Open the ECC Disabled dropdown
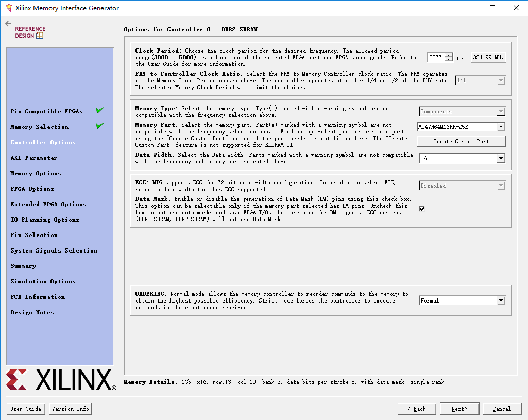 click(x=462, y=186)
